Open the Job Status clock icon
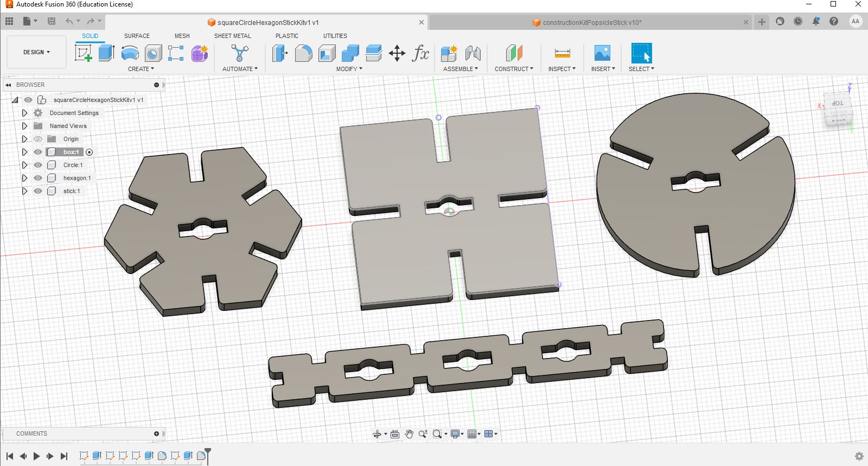The width and height of the screenshot is (868, 466). [x=798, y=21]
